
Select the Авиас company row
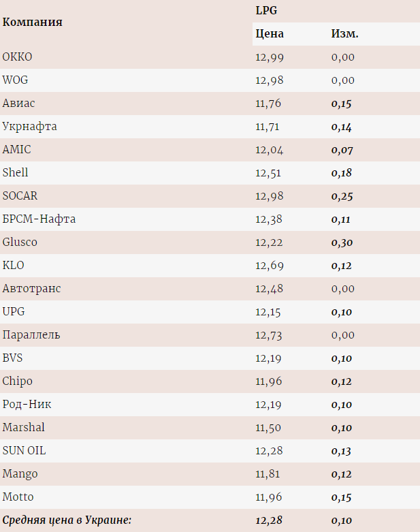coord(210,104)
